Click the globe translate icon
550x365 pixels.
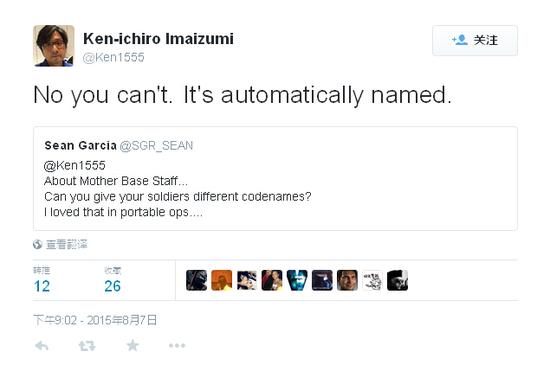38,244
